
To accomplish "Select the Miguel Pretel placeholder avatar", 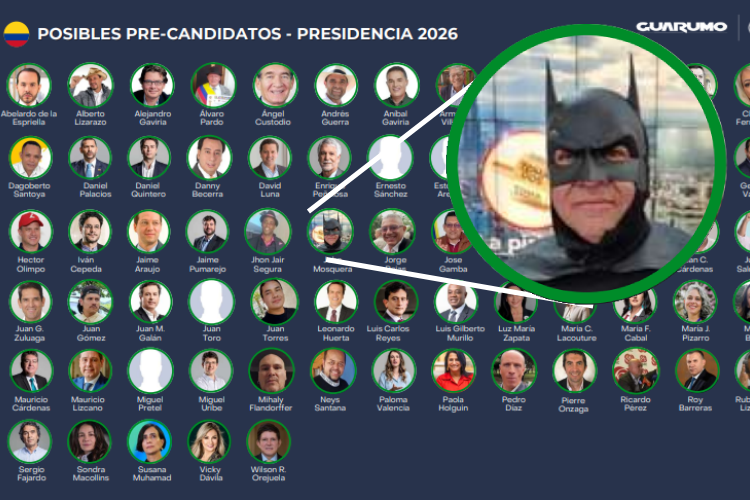I will pyautogui.click(x=150, y=371).
